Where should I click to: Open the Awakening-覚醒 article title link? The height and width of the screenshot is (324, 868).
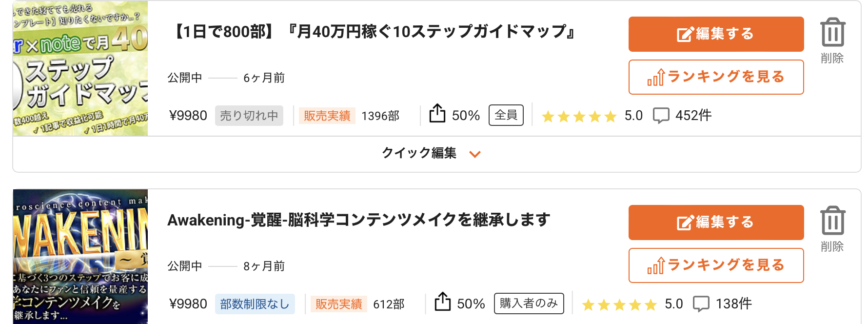pyautogui.click(x=359, y=220)
